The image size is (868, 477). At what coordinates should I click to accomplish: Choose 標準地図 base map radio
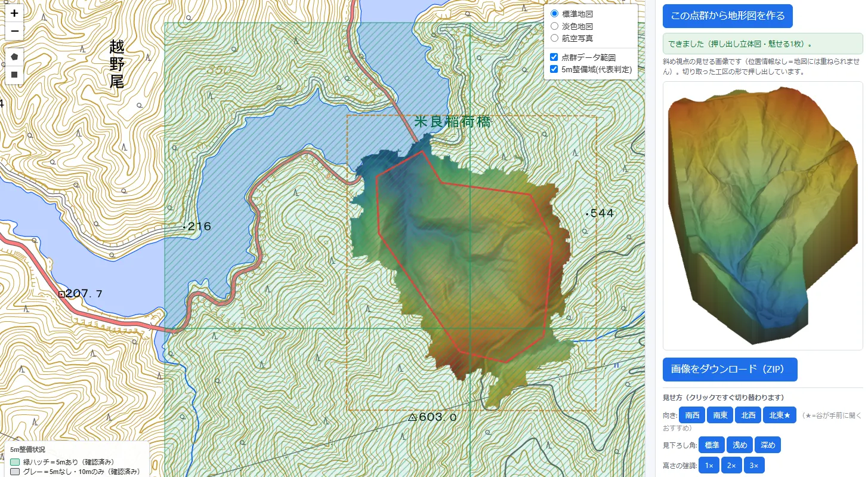(554, 13)
